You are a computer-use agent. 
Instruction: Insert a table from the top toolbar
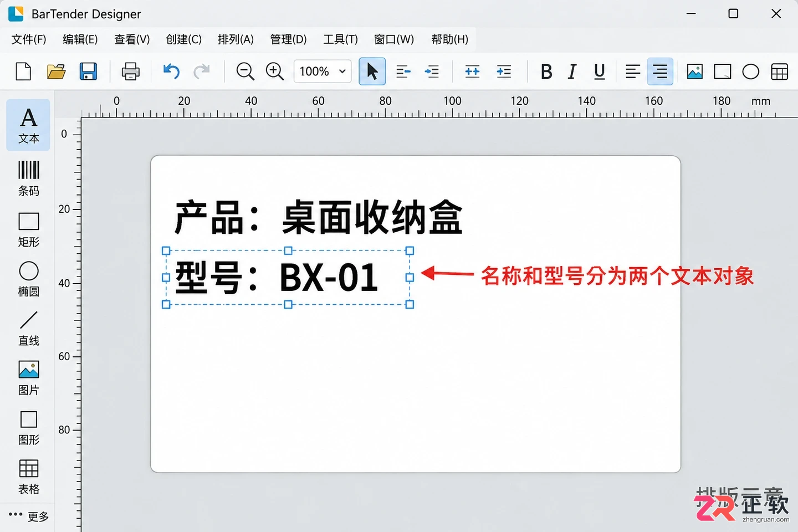point(780,71)
